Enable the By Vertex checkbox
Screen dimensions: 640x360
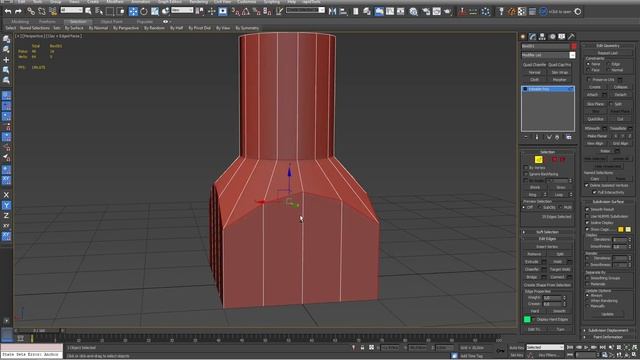point(526,168)
